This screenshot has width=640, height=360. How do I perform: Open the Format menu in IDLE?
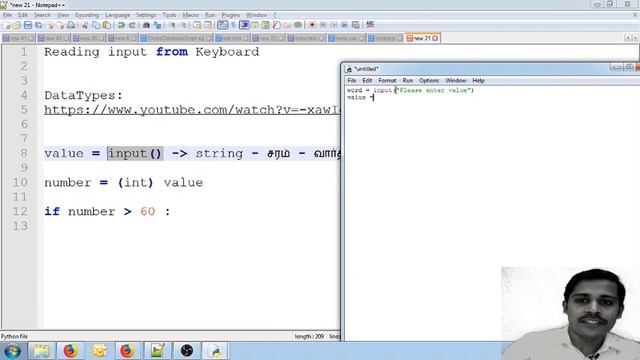(x=387, y=80)
